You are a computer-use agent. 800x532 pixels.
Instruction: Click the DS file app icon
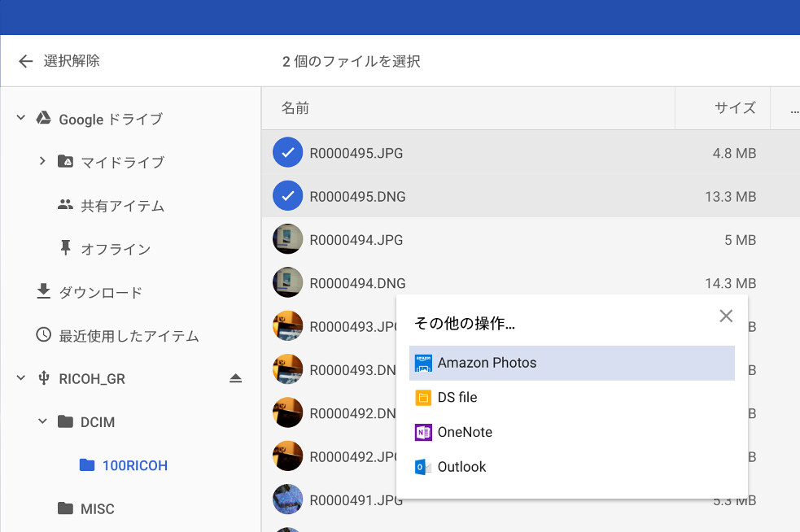click(x=422, y=398)
